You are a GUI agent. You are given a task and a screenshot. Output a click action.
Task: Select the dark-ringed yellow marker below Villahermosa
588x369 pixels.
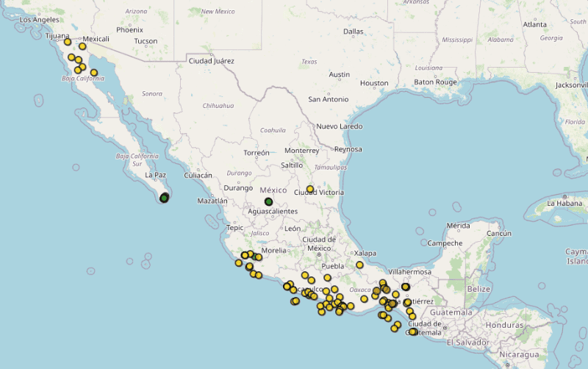click(406, 287)
